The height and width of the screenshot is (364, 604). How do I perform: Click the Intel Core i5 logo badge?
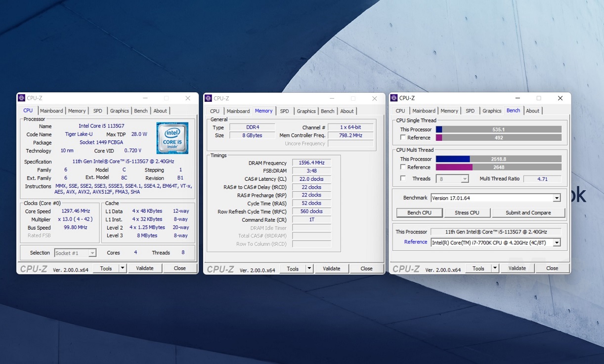[172, 138]
